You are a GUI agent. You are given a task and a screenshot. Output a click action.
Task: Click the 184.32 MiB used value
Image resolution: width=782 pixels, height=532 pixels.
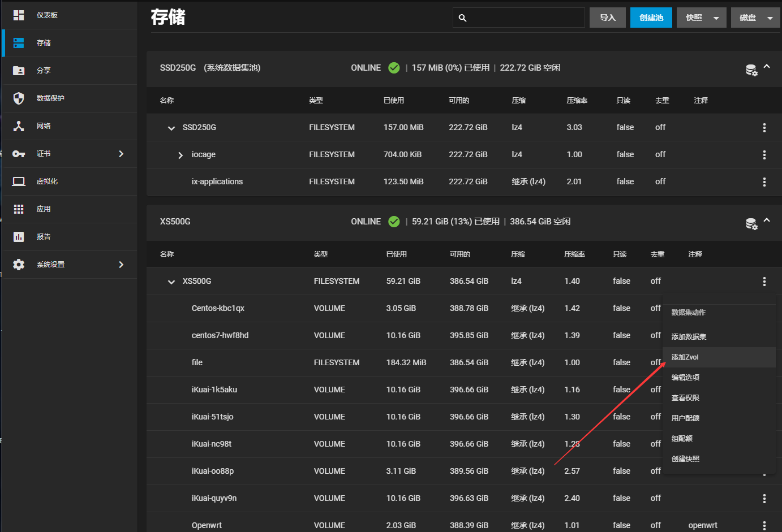tap(406, 362)
